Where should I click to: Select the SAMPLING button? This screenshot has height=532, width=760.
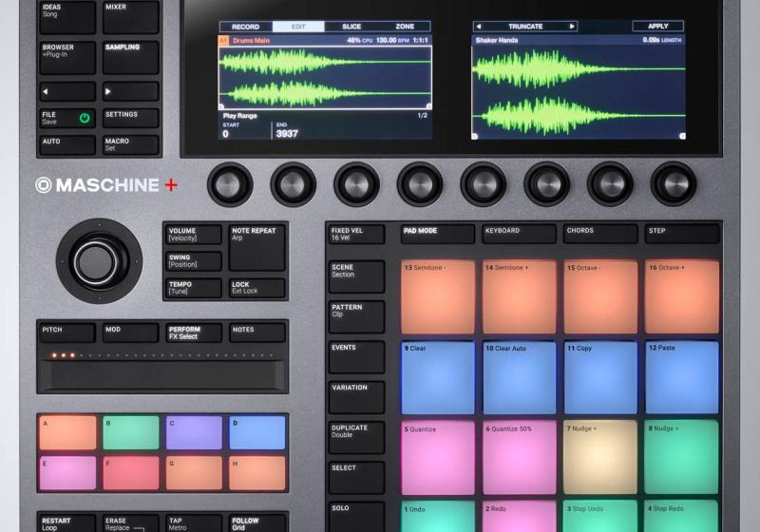pyautogui.click(x=131, y=58)
